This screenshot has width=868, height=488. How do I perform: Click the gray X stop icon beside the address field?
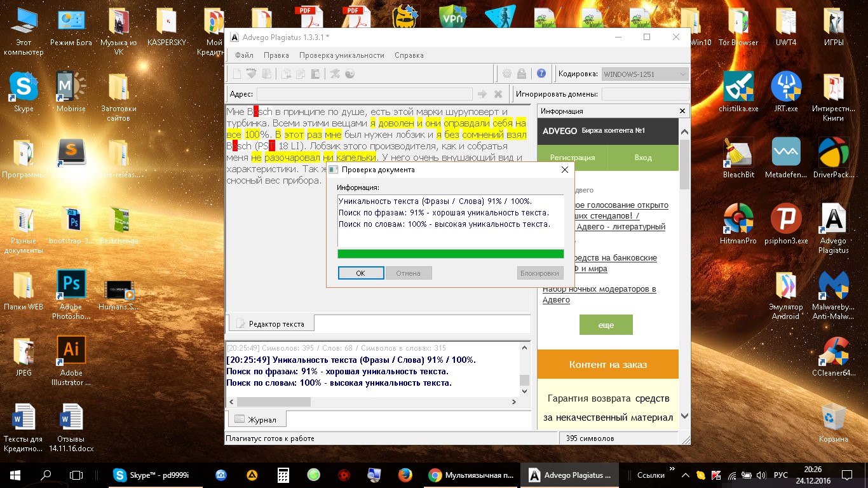tap(498, 94)
